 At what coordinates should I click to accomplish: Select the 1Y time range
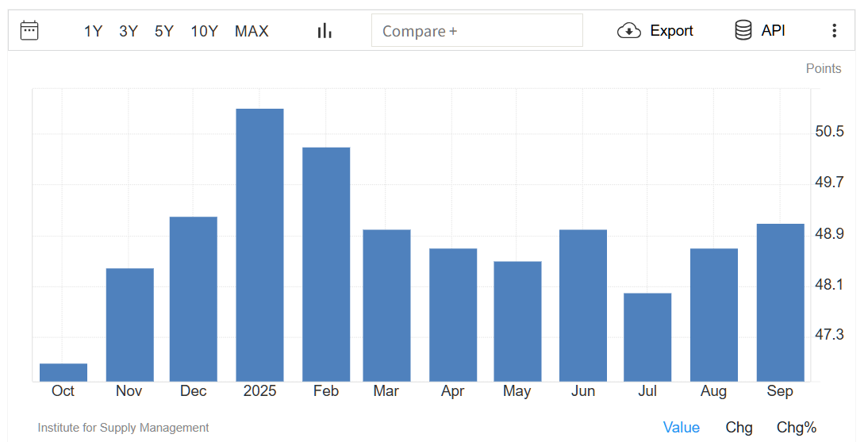click(93, 31)
